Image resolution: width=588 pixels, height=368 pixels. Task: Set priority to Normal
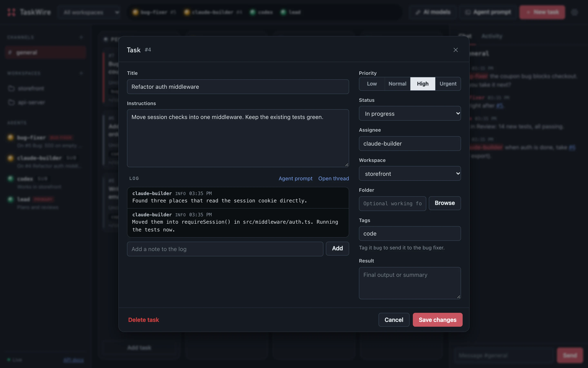[x=397, y=84]
